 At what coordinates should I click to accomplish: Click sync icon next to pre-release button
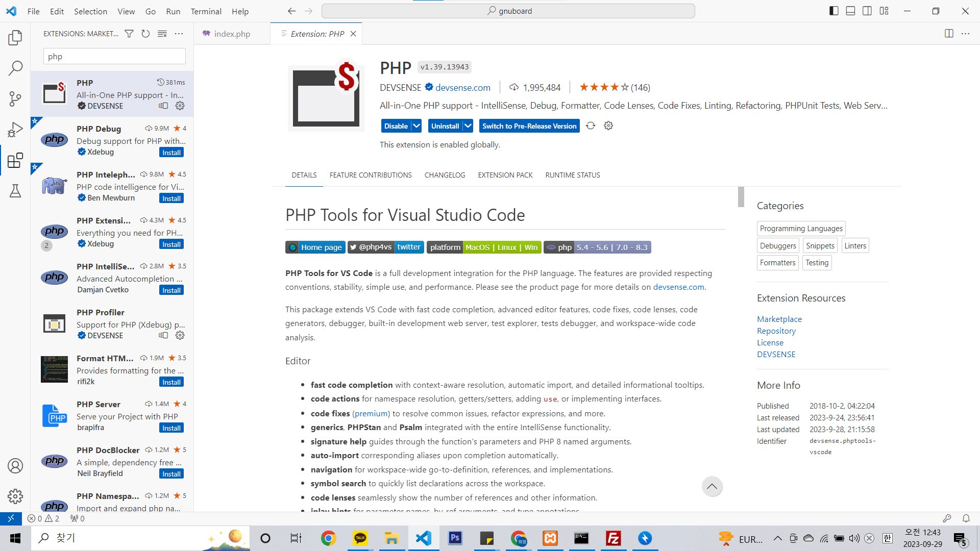(x=591, y=126)
